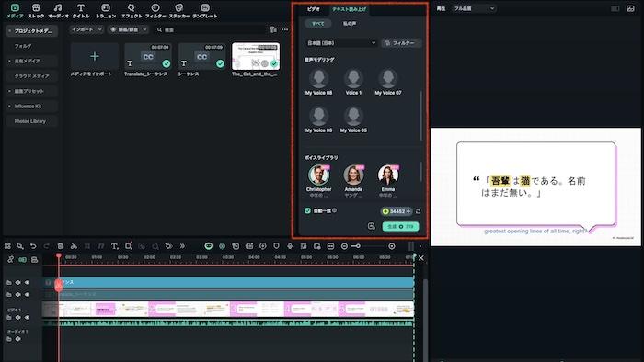The width and height of the screenshot is (644, 362).
Task: Click the undo arrow in timeline toolbar
Action: [33, 246]
